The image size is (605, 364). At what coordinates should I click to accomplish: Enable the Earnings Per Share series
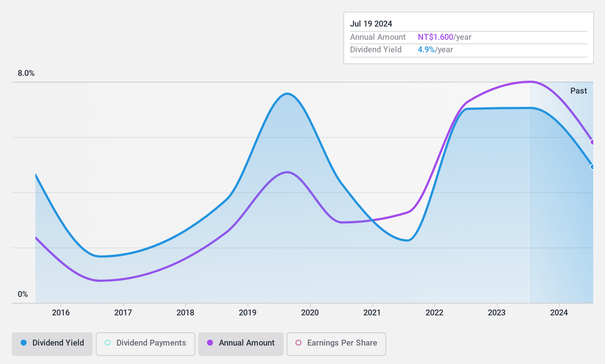pos(336,344)
